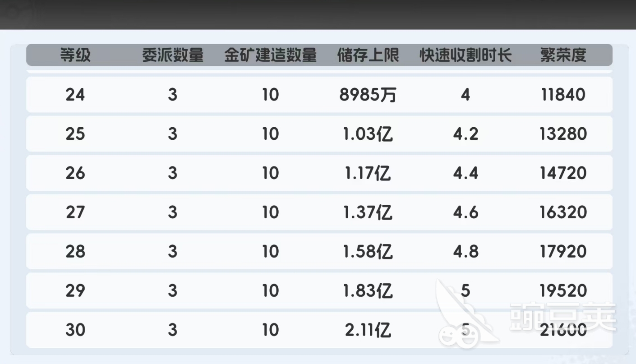Select the 1.83亿 storage limit cell
The height and width of the screenshot is (364, 636).
pyautogui.click(x=368, y=291)
